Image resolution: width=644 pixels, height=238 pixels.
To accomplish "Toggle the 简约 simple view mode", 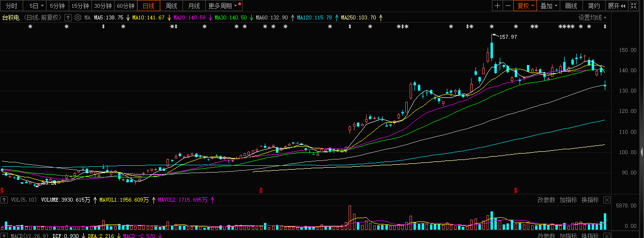I will click(x=594, y=6).
